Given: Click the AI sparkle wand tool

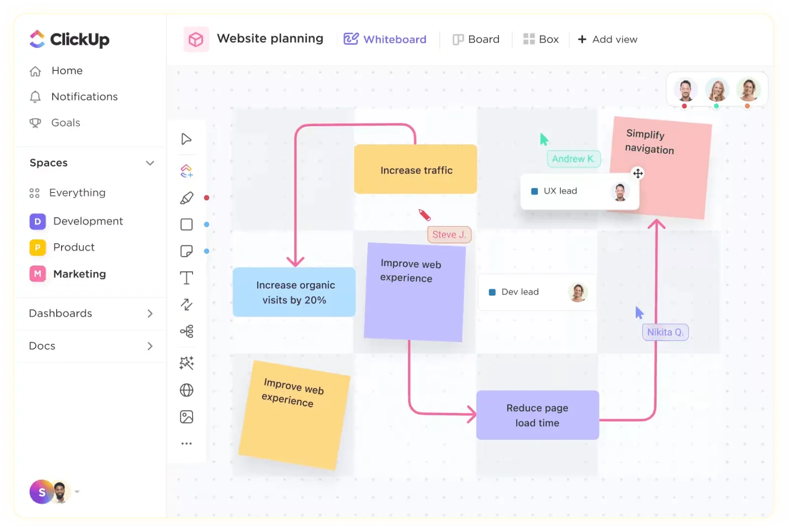Looking at the screenshot, I should [187, 363].
